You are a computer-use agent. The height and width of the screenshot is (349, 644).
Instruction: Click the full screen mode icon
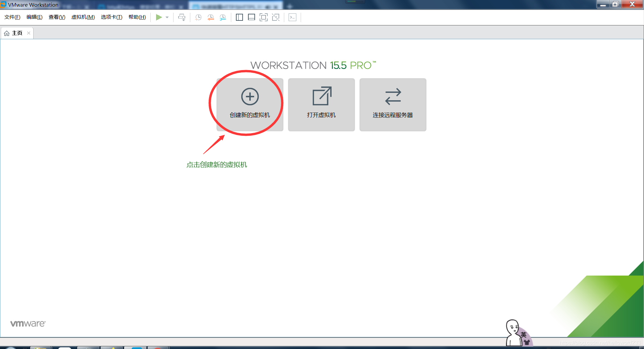coord(263,17)
